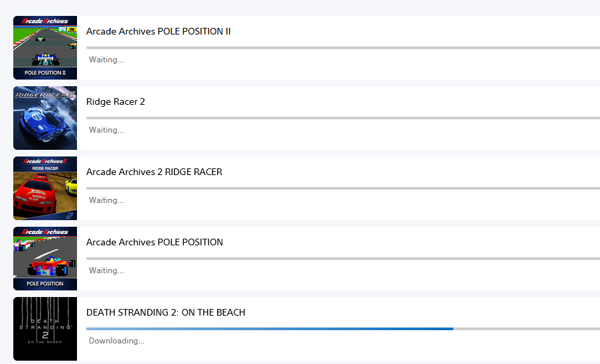Click the DEATH STRANDING 2: ON THE BEACH title
Image resolution: width=600 pixels, height=364 pixels.
click(166, 313)
